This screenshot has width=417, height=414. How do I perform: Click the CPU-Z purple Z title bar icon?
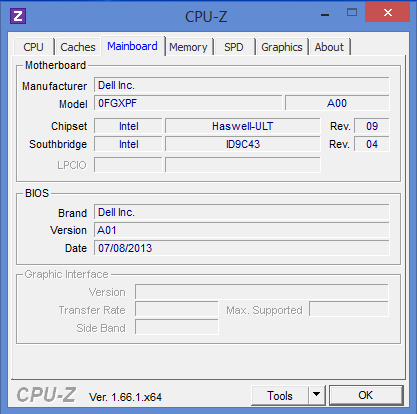(18, 15)
